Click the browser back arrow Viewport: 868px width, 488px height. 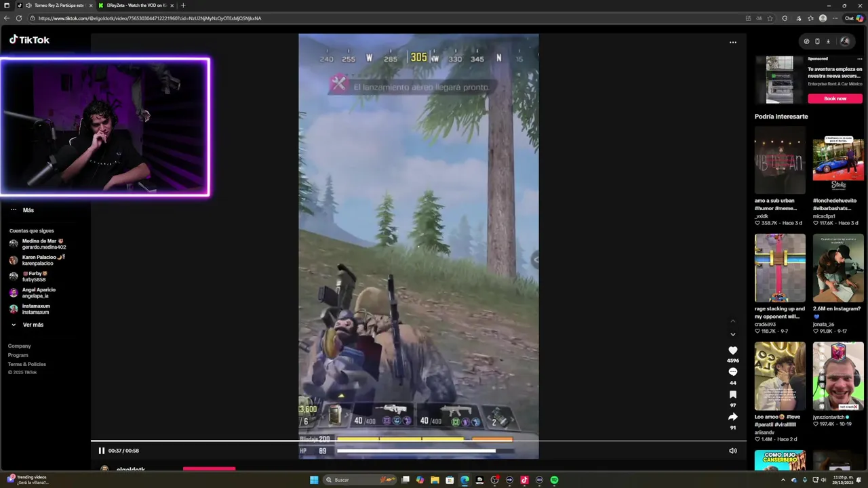coord(7,18)
